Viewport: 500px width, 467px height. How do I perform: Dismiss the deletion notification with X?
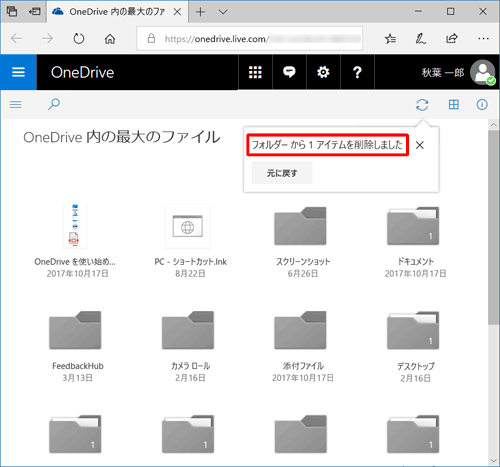click(x=420, y=145)
